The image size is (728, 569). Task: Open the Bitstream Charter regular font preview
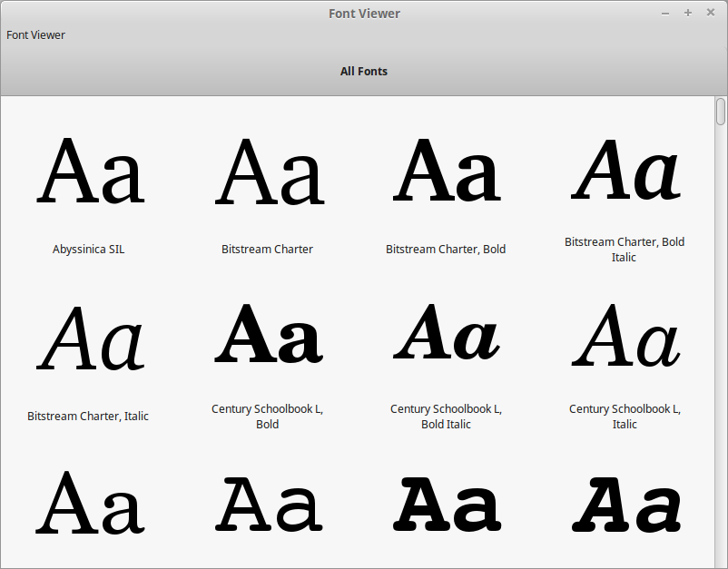270,172
